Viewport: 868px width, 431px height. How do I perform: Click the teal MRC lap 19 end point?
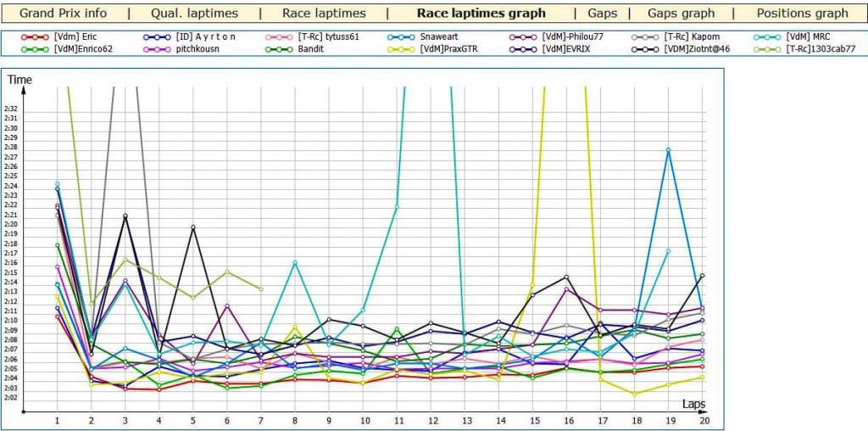point(669,251)
